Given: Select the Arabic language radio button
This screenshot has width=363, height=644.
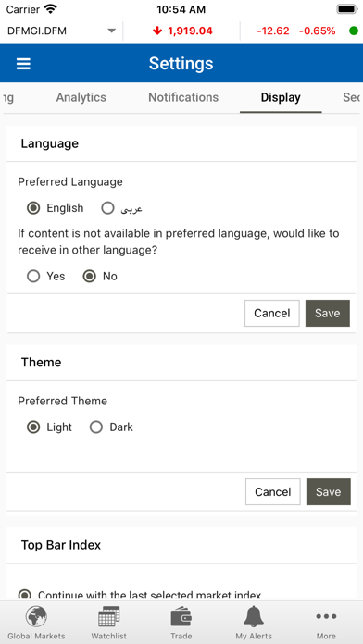Looking at the screenshot, I should (107, 208).
